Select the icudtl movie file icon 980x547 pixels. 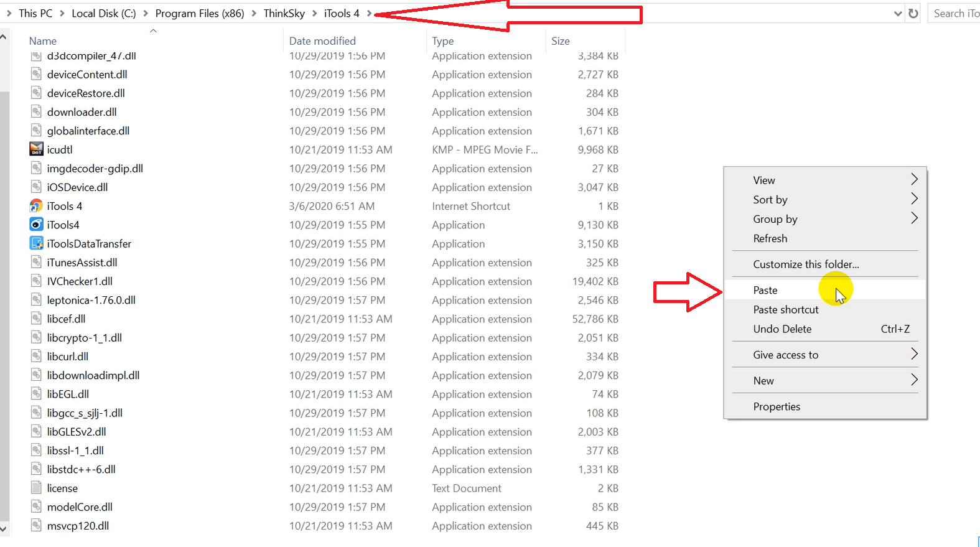coord(37,149)
